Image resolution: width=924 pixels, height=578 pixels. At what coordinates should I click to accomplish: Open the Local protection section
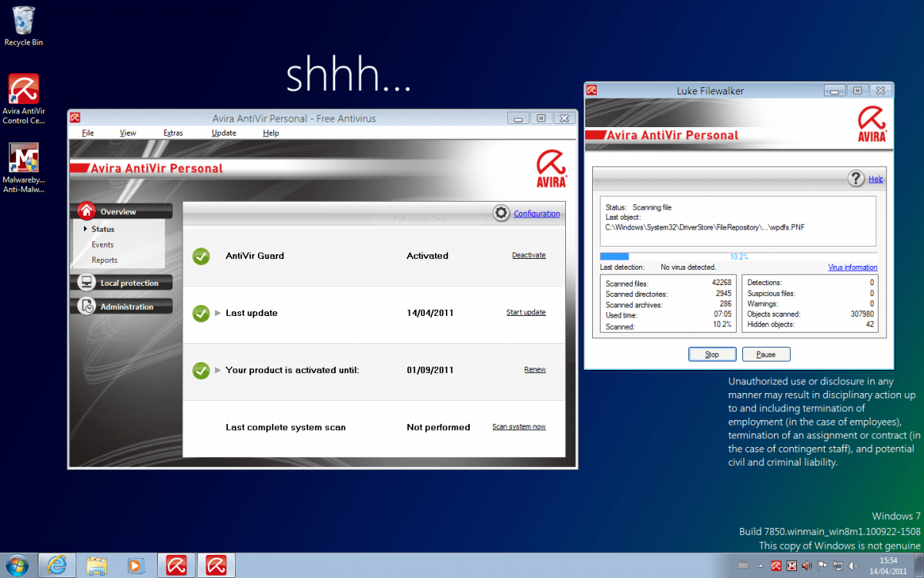click(x=123, y=283)
